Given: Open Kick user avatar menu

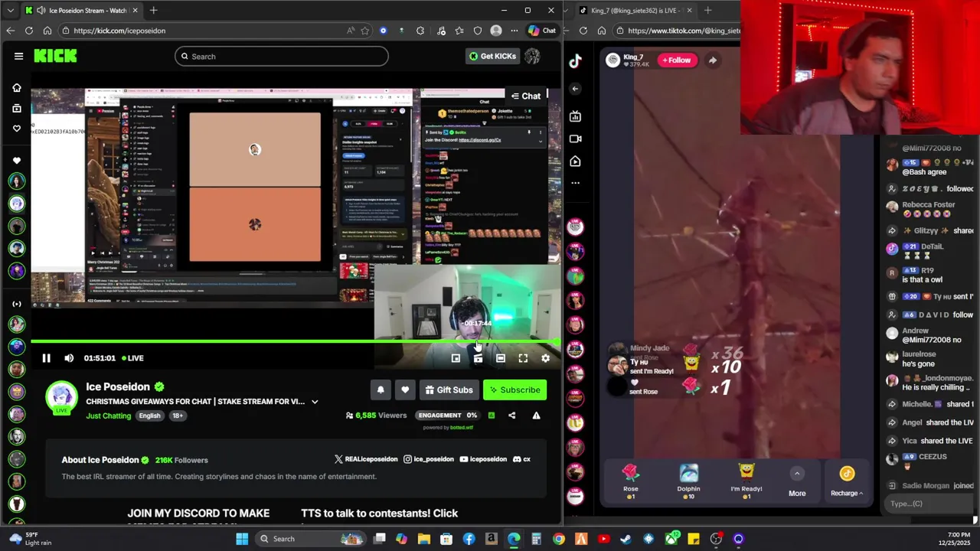Looking at the screenshot, I should (x=532, y=56).
